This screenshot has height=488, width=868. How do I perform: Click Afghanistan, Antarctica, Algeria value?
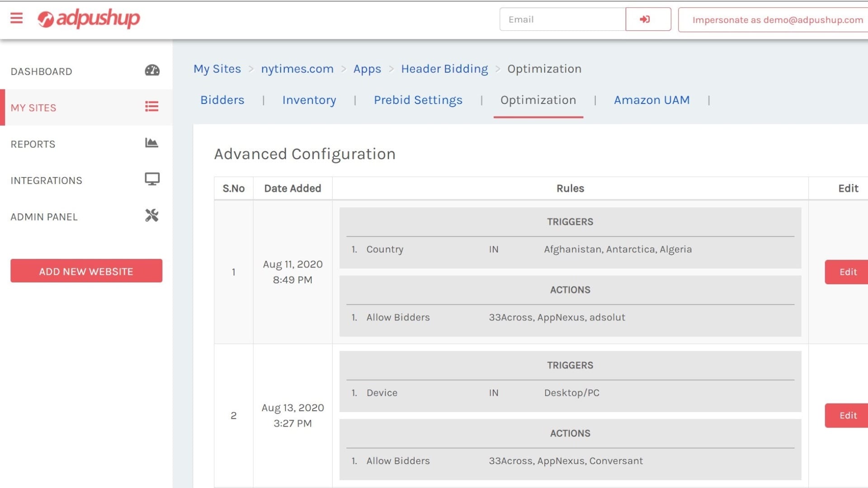click(x=618, y=249)
